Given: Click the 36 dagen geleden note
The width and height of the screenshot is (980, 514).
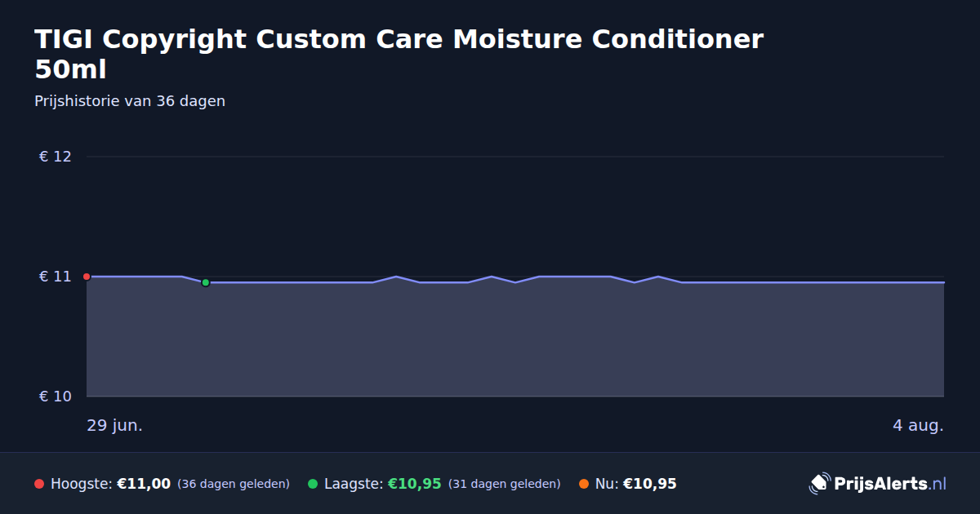Looking at the screenshot, I should coord(234,484).
